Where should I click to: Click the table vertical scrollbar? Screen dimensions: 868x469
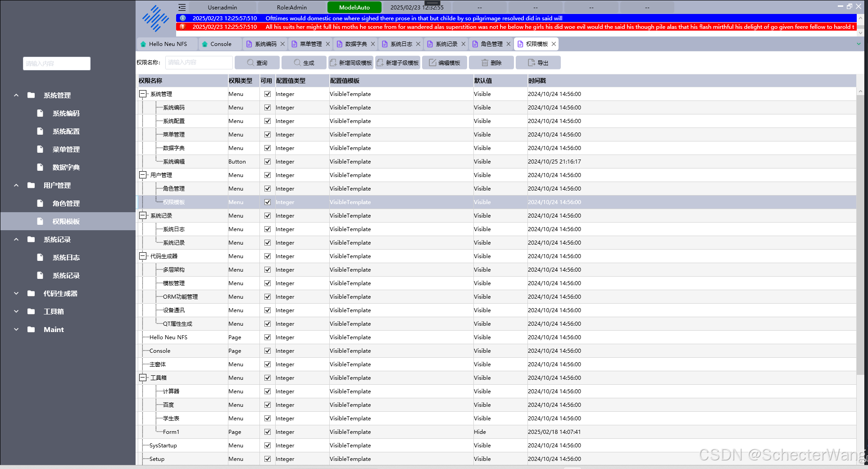(x=860, y=234)
